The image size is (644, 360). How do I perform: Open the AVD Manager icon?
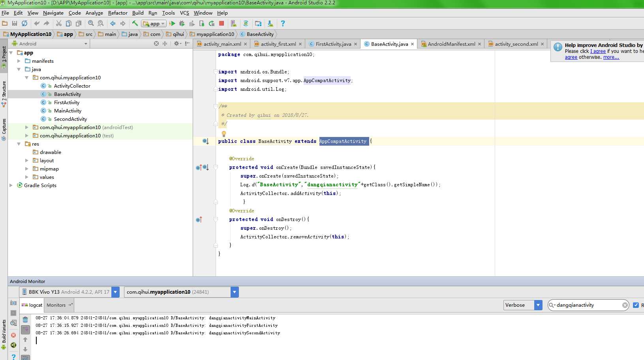point(234,24)
